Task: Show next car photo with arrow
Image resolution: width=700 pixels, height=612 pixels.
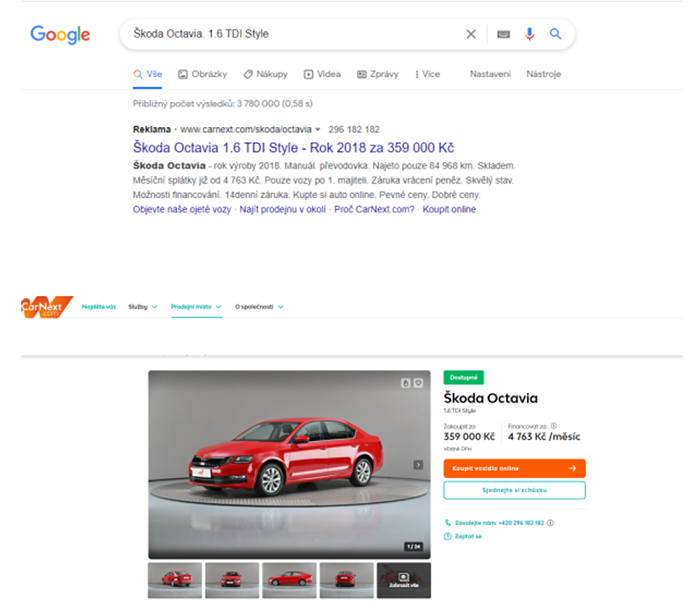Action: point(419,465)
